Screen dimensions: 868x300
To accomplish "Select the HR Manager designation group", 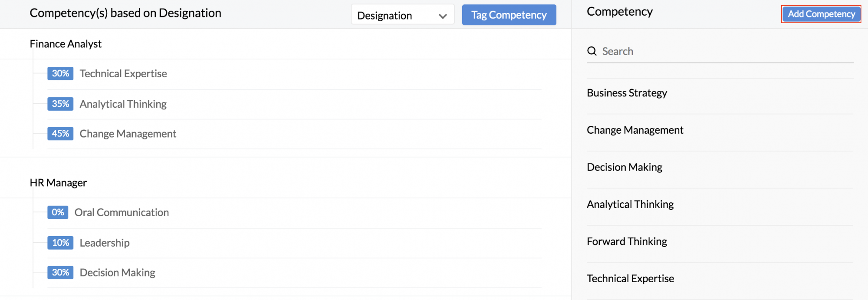I will click(58, 183).
